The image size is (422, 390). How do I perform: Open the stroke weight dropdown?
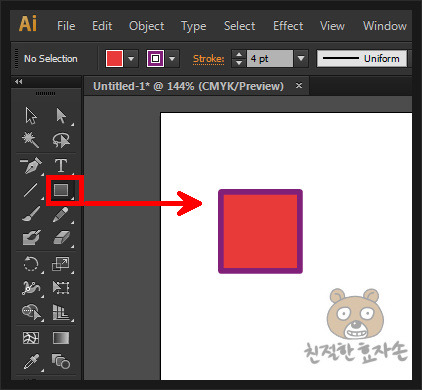coord(301,59)
